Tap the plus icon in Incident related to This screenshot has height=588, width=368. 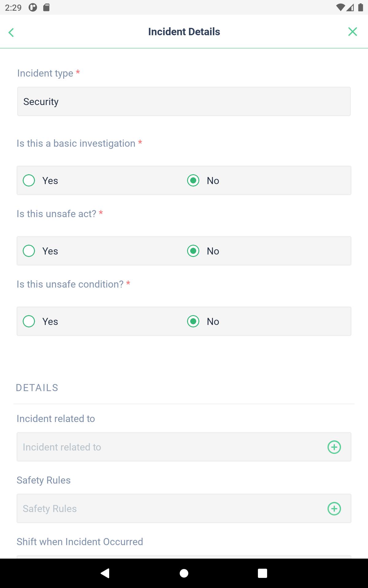334,447
